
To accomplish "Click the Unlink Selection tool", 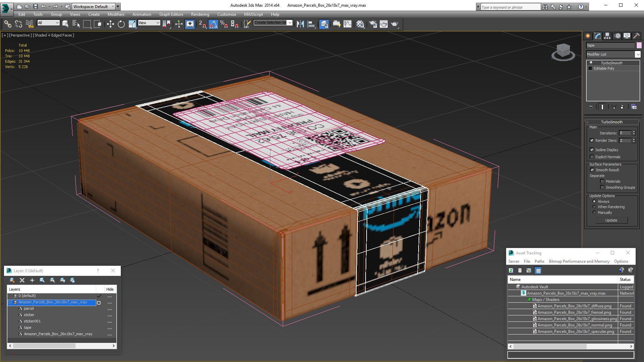I will (x=18, y=24).
